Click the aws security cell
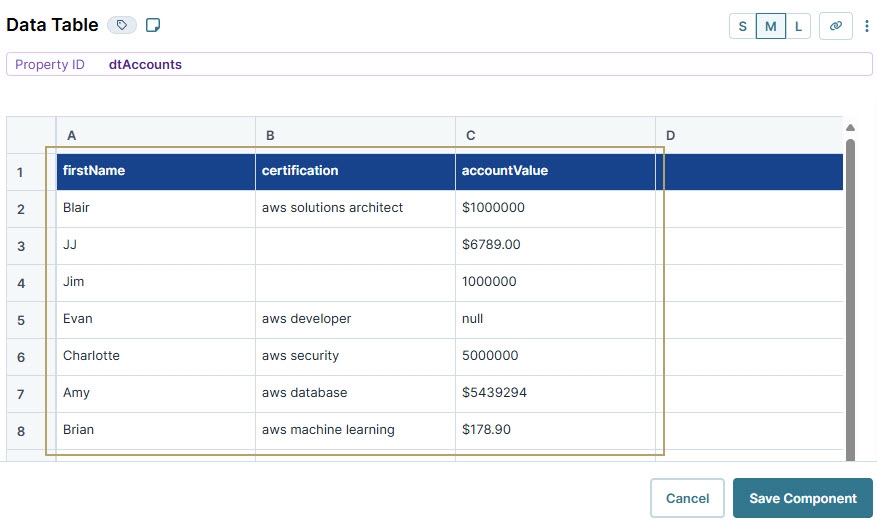 click(355, 356)
